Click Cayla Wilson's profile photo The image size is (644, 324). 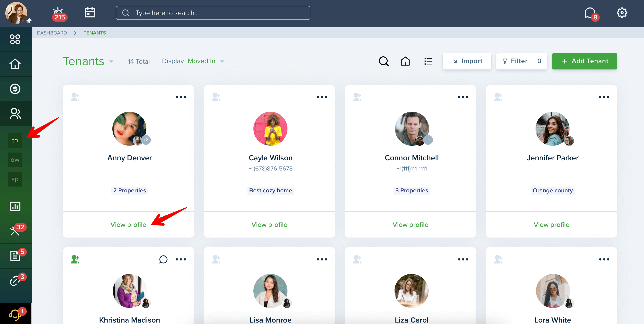[x=270, y=128]
